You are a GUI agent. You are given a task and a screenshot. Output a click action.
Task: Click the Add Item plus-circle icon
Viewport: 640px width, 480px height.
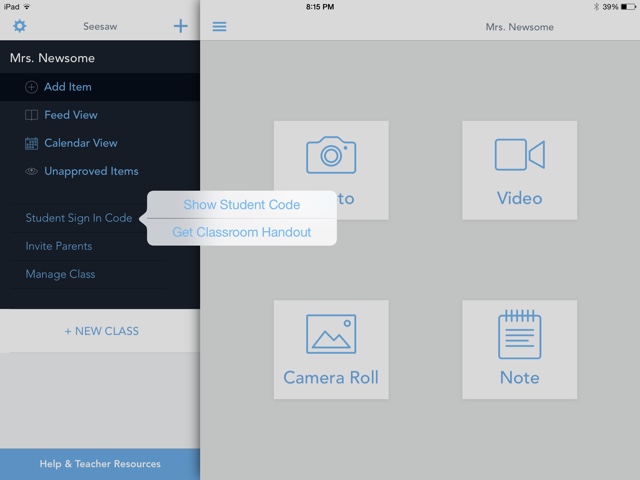31,87
